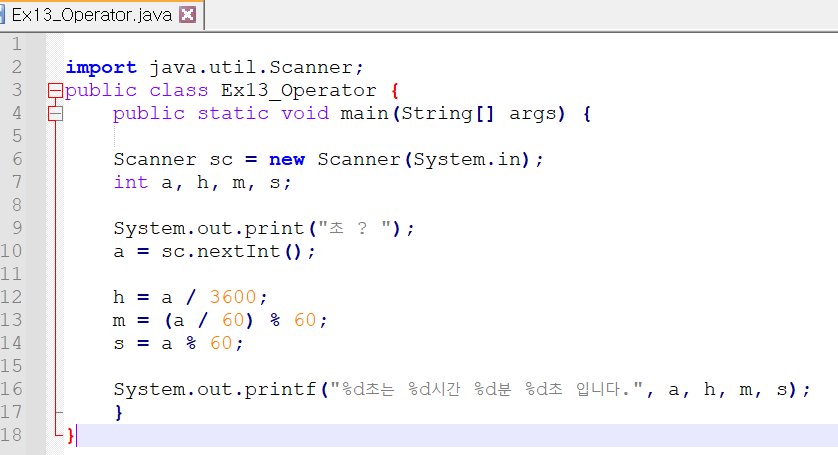Image resolution: width=838 pixels, height=455 pixels.
Task: Click line number 16 in margin
Action: pos(11,389)
